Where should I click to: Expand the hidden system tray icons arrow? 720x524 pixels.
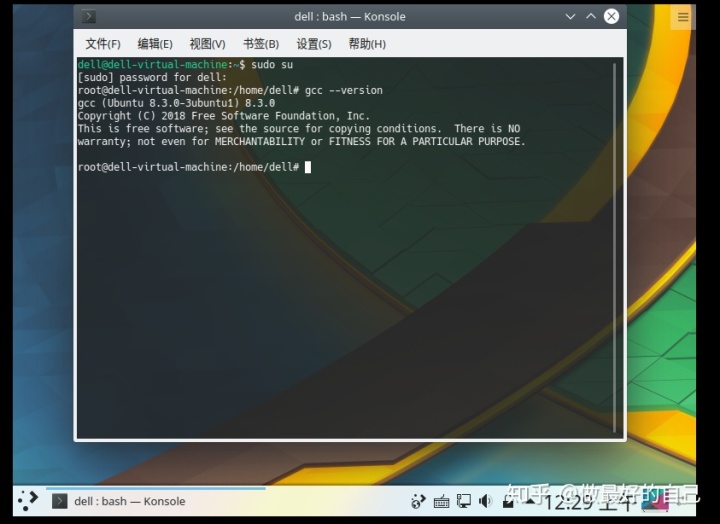coord(530,501)
